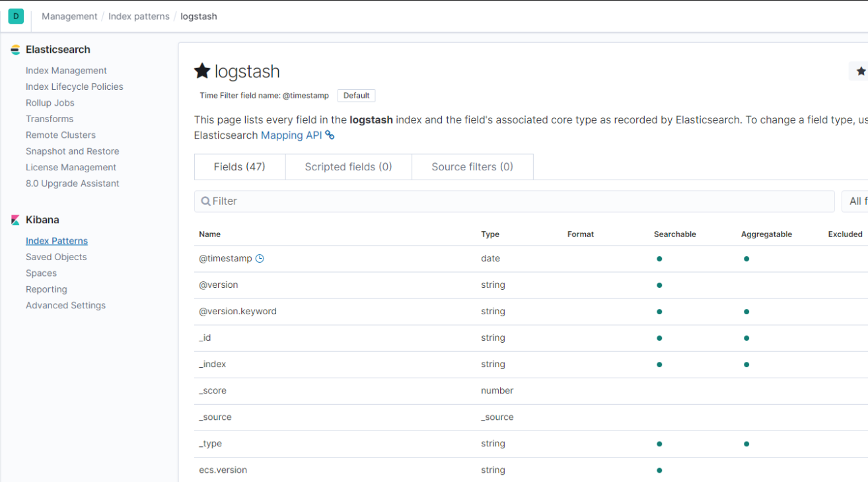Select the Fields (47) tab
The height and width of the screenshot is (482, 868).
[240, 167]
